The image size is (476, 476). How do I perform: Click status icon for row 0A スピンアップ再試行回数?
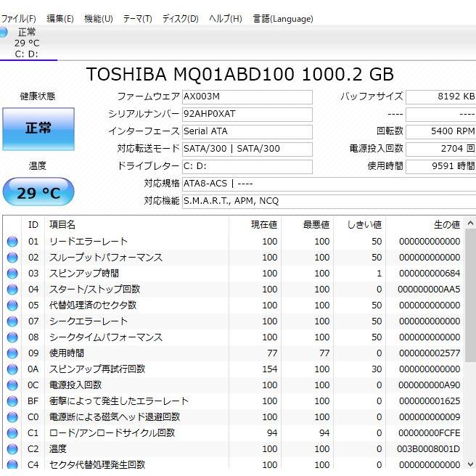12,369
